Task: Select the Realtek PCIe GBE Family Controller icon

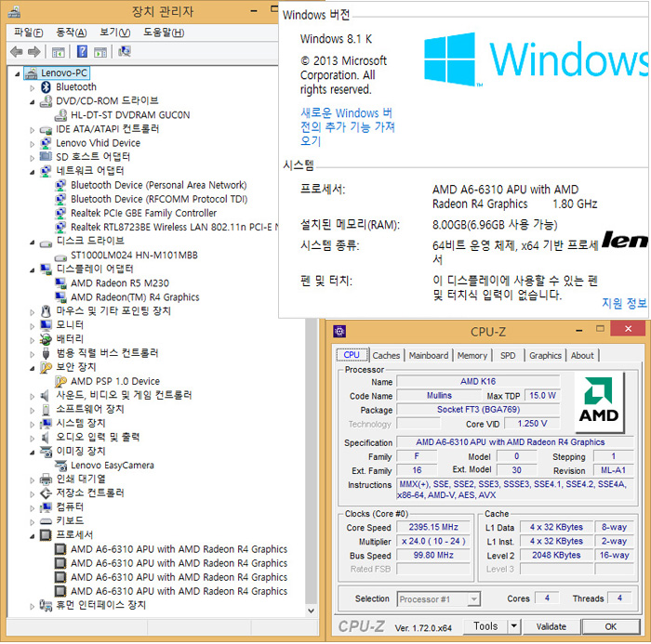Action: pyautogui.click(x=60, y=214)
